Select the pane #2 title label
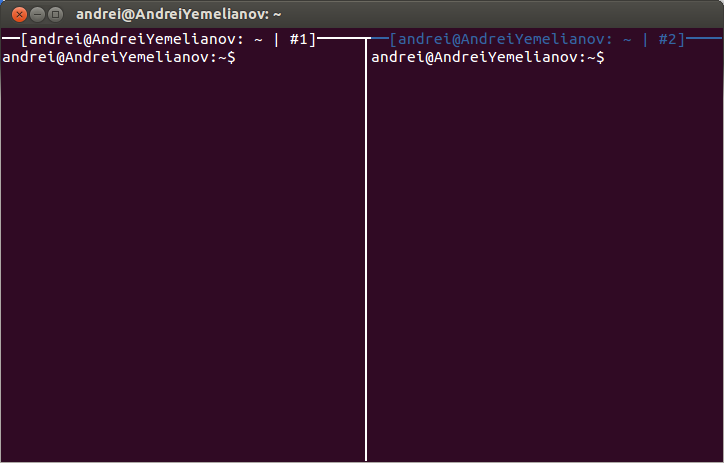The width and height of the screenshot is (724, 463). (536, 39)
